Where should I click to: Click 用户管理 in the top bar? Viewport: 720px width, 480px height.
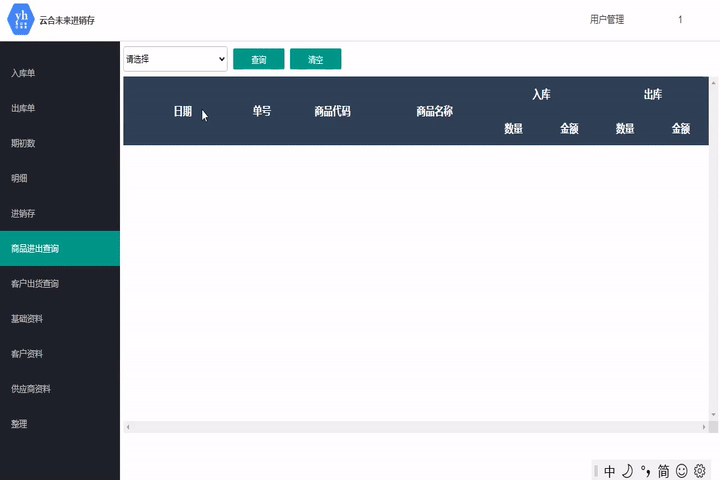[607, 19]
